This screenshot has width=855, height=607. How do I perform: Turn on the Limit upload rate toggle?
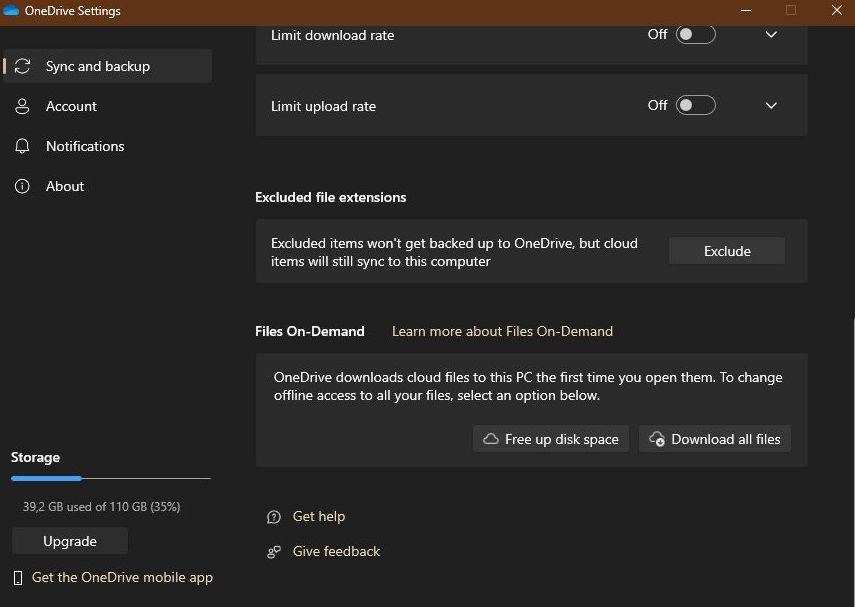point(695,105)
